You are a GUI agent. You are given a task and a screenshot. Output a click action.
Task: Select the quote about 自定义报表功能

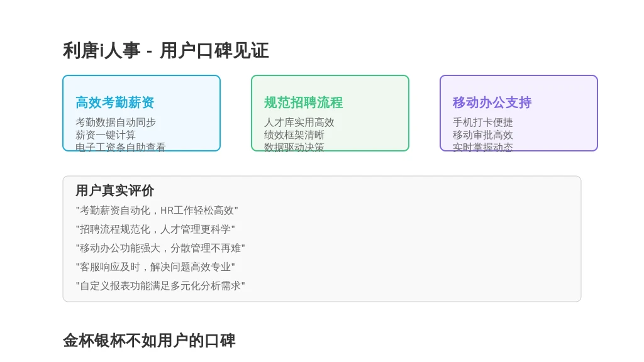[x=160, y=286]
